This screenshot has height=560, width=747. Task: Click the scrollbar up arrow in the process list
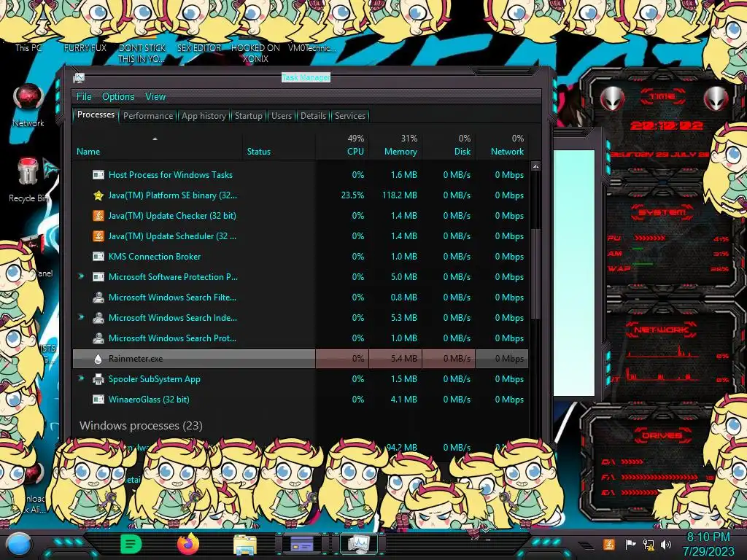tap(535, 166)
